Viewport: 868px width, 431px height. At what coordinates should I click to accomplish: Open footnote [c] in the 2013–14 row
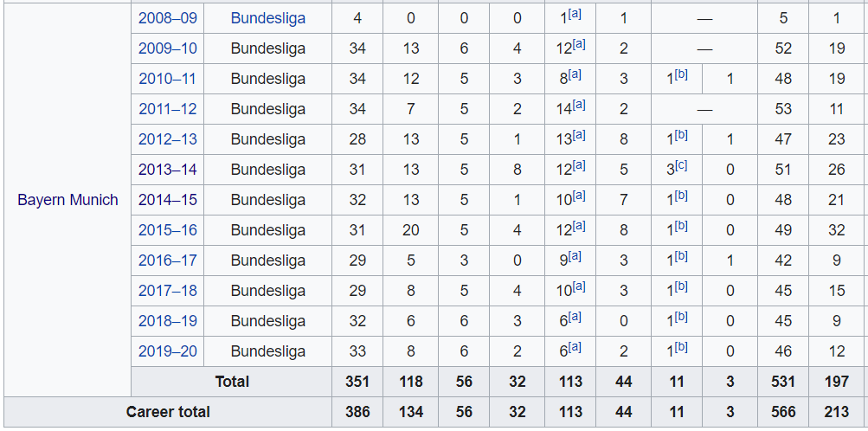point(681,165)
